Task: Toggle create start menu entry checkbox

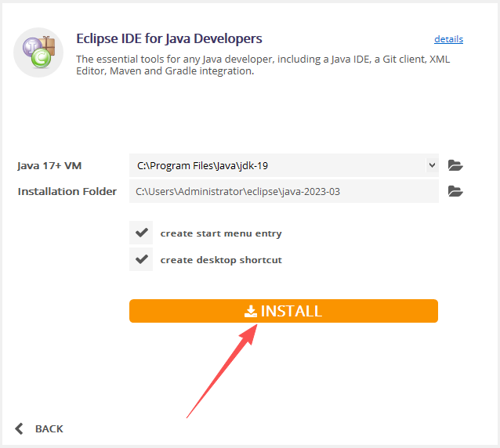Action: tap(141, 233)
